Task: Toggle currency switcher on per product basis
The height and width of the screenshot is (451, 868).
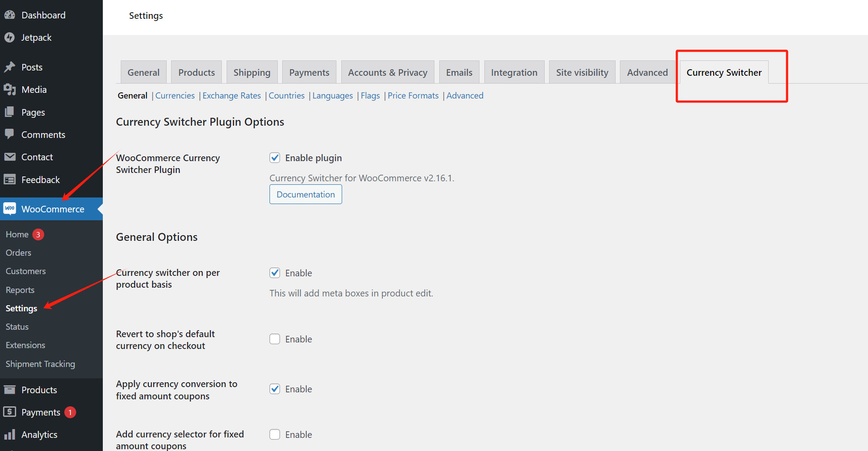Action: click(x=275, y=273)
